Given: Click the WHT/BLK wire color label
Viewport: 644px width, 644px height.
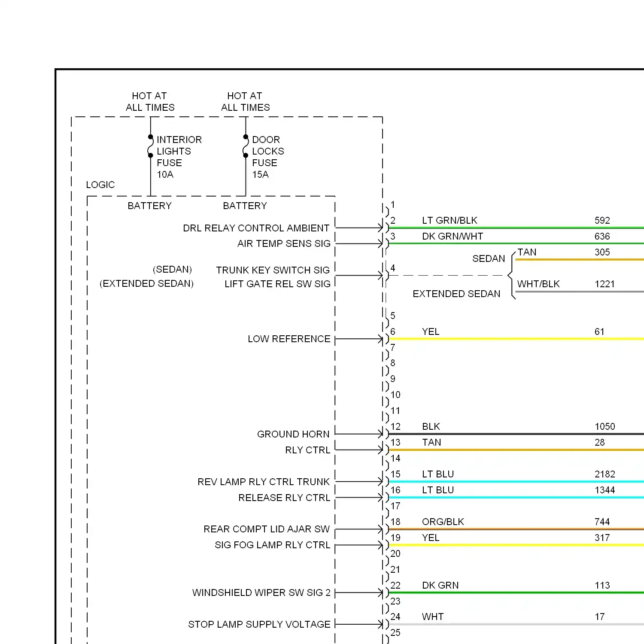Looking at the screenshot, I should (x=538, y=284).
